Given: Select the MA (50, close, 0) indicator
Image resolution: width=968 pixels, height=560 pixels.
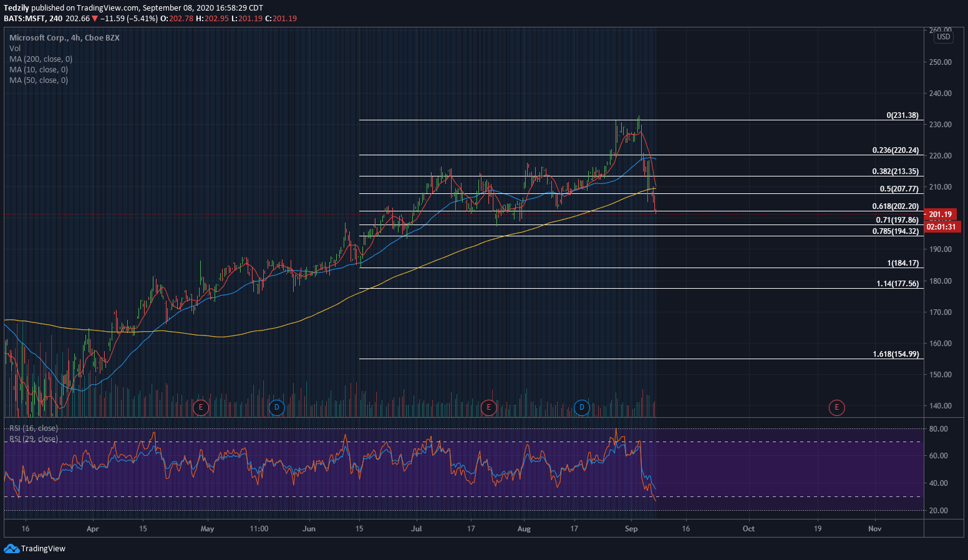Looking at the screenshot, I should pos(39,80).
